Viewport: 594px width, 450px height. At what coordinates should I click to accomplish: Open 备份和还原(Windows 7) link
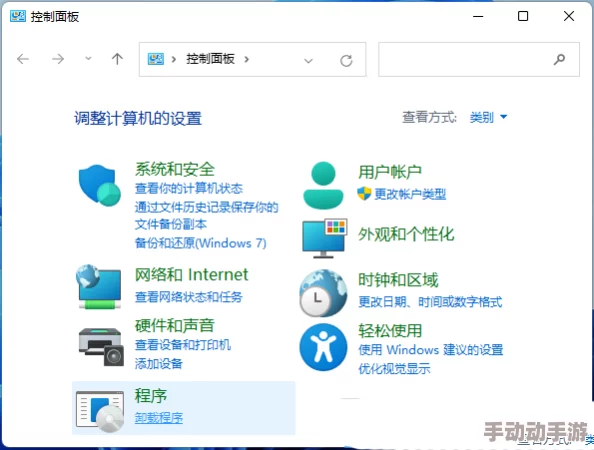(200, 243)
